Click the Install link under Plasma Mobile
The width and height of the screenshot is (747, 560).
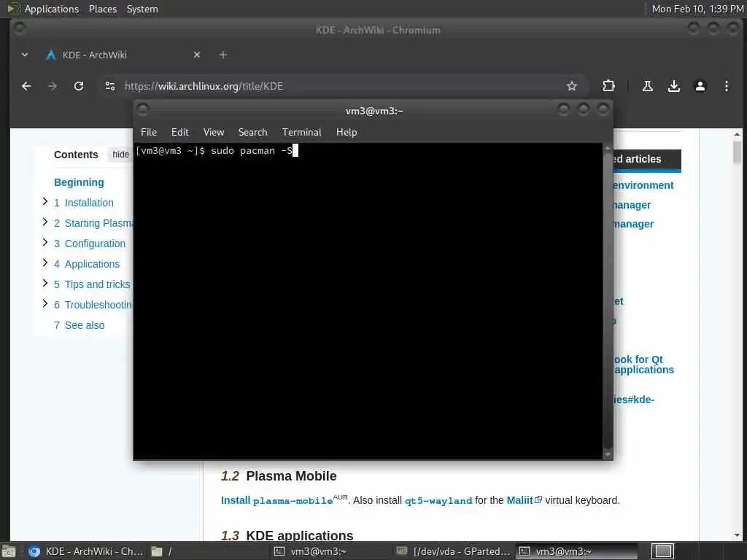click(236, 500)
